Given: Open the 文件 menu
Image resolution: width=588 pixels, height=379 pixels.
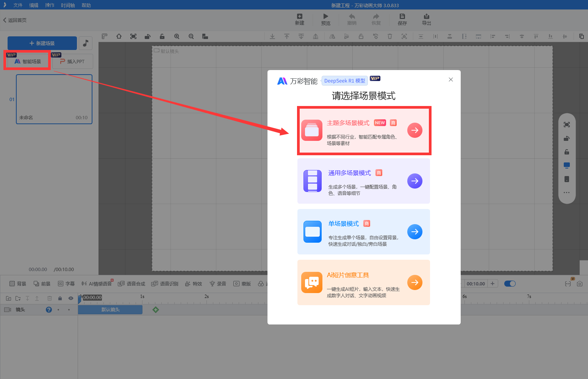Looking at the screenshot, I should [x=18, y=5].
